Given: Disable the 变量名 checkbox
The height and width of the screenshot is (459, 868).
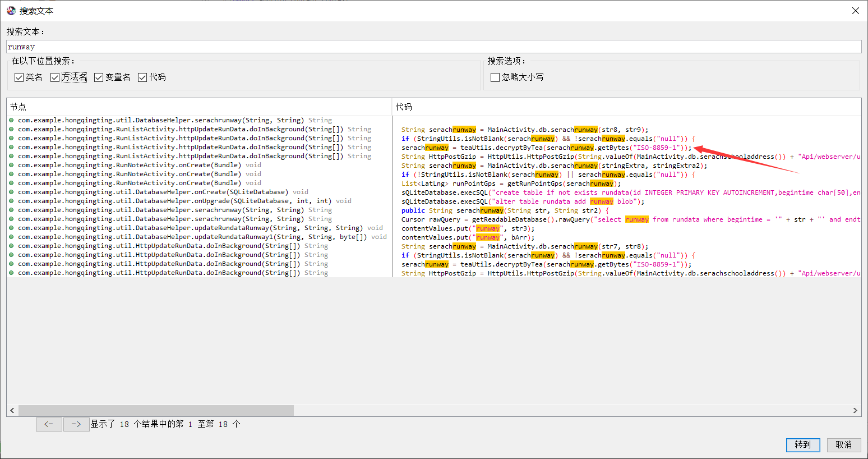Looking at the screenshot, I should 99,77.
